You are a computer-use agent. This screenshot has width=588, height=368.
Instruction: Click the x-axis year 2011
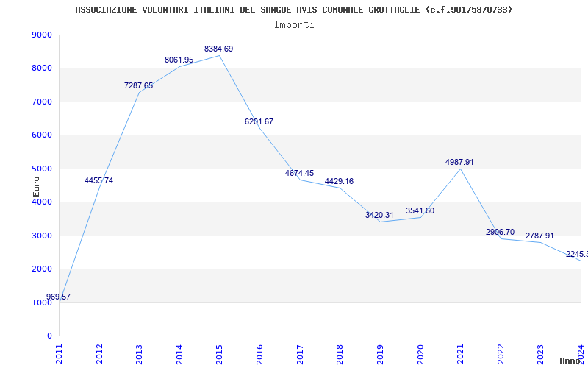pyautogui.click(x=60, y=354)
